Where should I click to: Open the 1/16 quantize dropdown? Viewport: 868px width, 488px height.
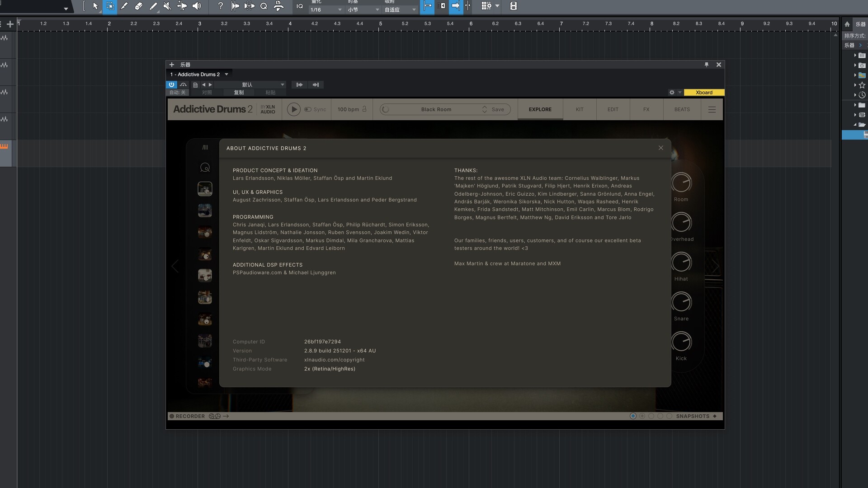(x=326, y=9)
